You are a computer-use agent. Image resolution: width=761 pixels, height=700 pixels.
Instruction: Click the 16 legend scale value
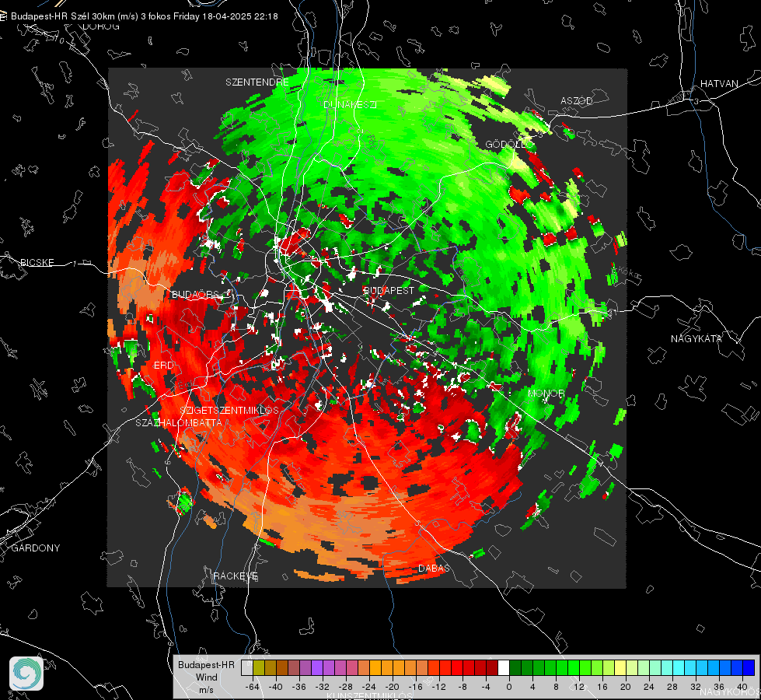pos(602,687)
